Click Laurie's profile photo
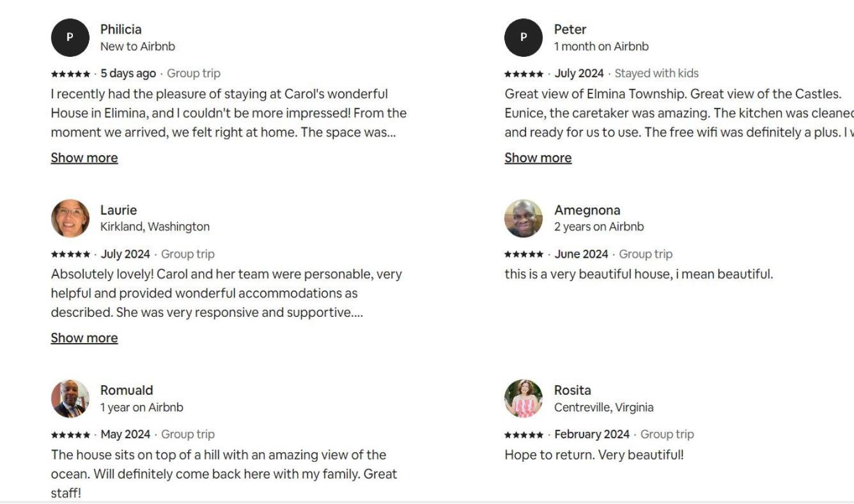The width and height of the screenshot is (854, 504). point(70,218)
